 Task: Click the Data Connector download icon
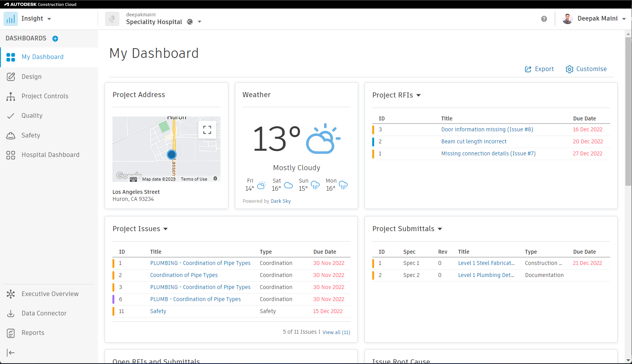(11, 313)
